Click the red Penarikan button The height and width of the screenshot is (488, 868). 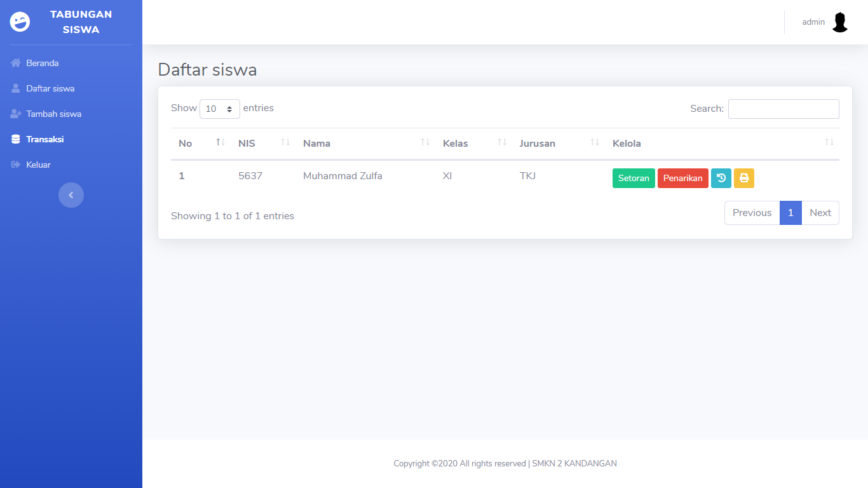tap(682, 178)
